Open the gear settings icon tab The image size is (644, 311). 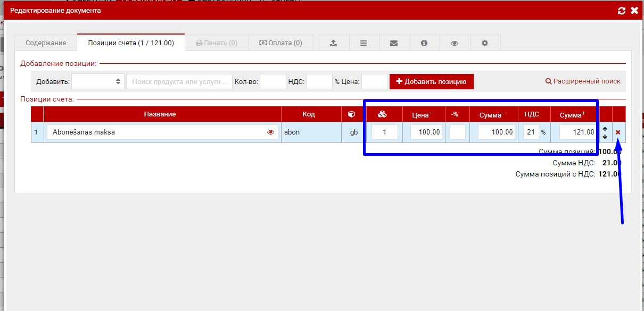point(485,43)
